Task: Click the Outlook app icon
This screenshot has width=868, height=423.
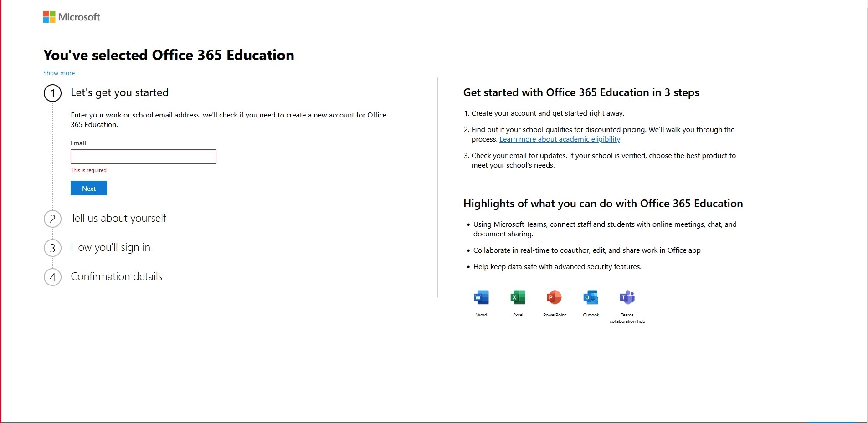Action: click(x=591, y=298)
